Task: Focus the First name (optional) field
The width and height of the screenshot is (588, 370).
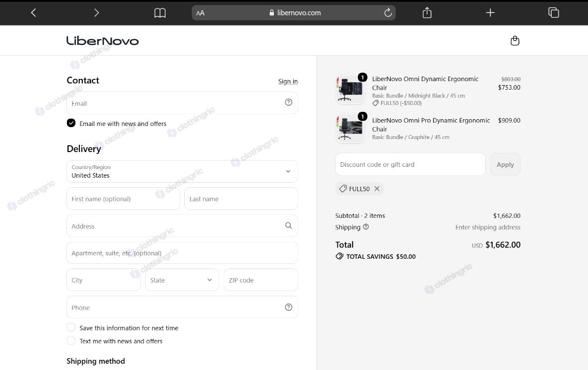Action: (124, 199)
